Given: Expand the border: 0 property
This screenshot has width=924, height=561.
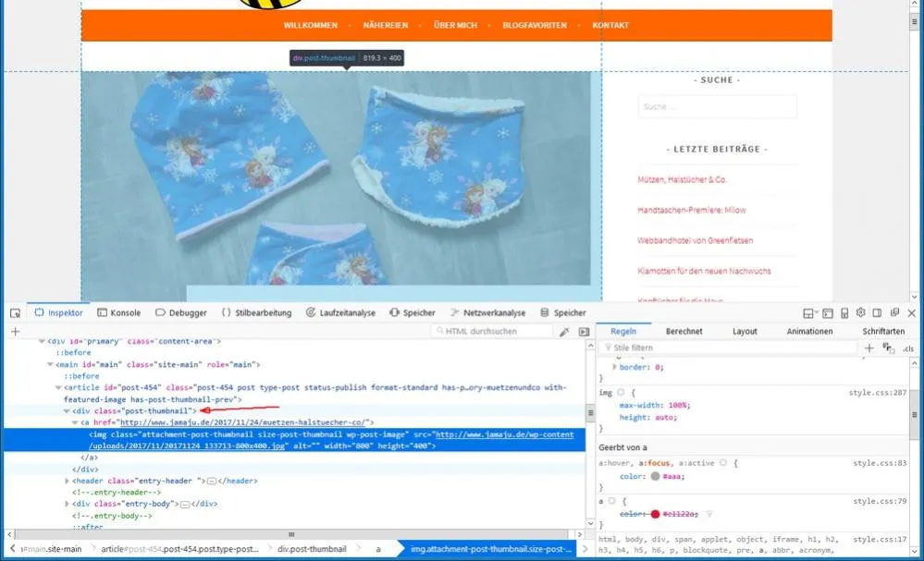Looking at the screenshot, I should pyautogui.click(x=615, y=367).
